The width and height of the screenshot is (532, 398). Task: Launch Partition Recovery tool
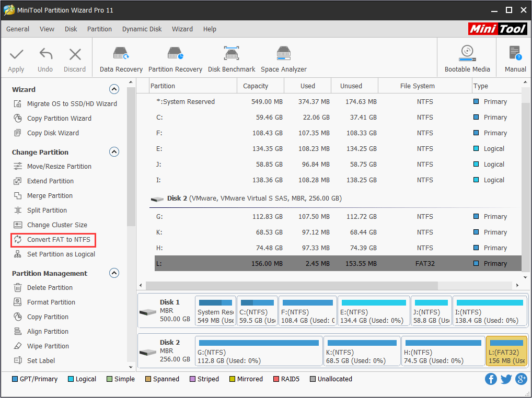pyautogui.click(x=175, y=60)
